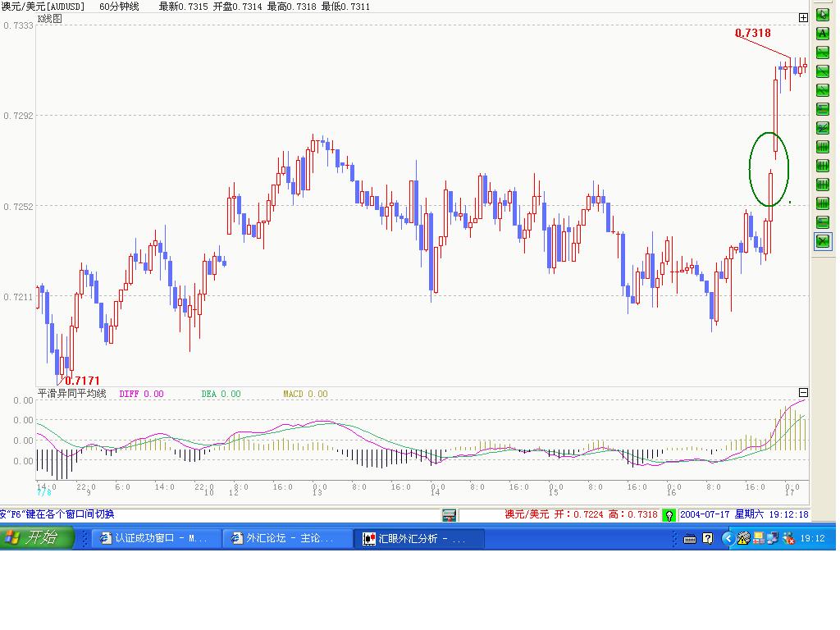This screenshot has width=840, height=630.
Task: Click the 0.7252 price axis label
Action: tap(18, 206)
